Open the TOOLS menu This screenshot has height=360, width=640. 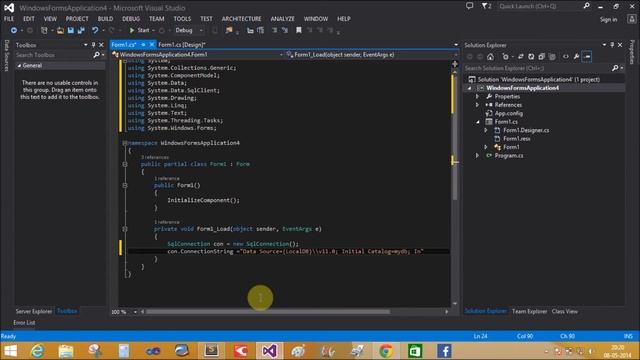(x=182, y=19)
